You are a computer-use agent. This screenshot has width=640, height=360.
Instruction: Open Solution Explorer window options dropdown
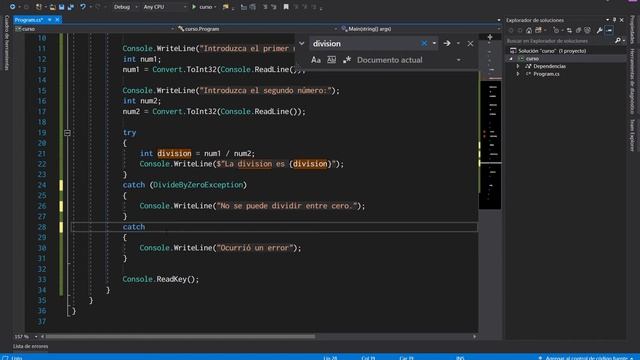[608, 20]
